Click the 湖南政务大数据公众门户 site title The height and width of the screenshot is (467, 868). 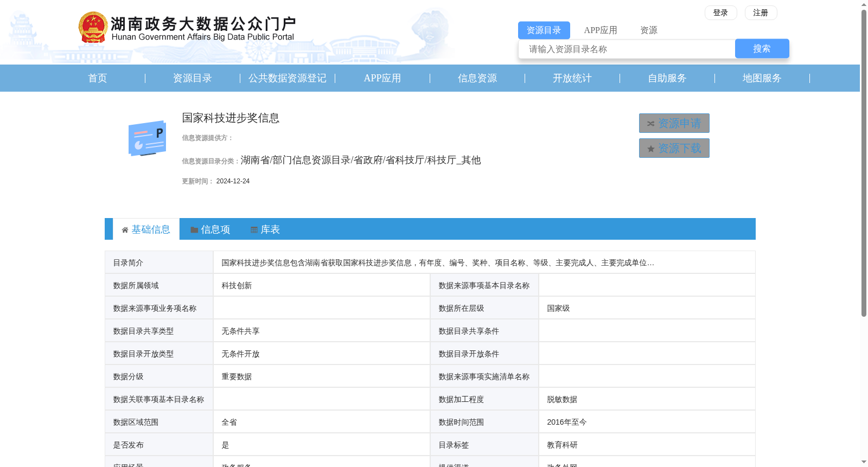[x=203, y=24]
